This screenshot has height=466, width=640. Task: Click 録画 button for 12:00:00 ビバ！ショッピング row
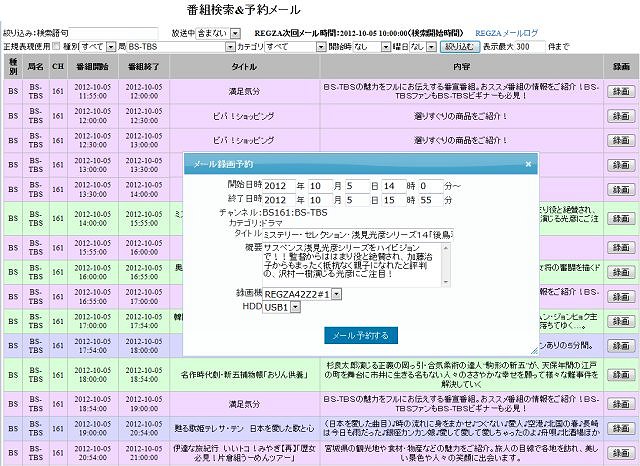[621, 116]
